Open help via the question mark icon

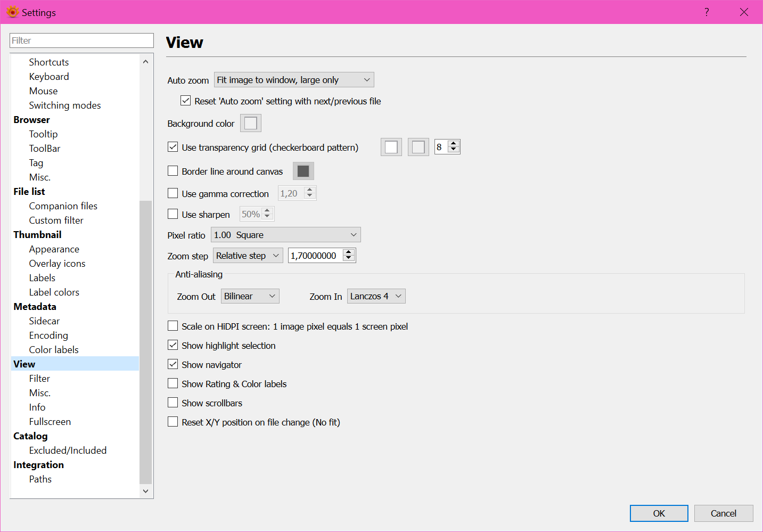point(706,12)
